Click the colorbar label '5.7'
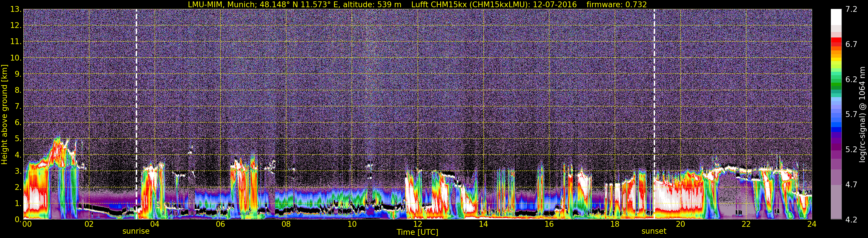868x238 pixels. point(851,114)
